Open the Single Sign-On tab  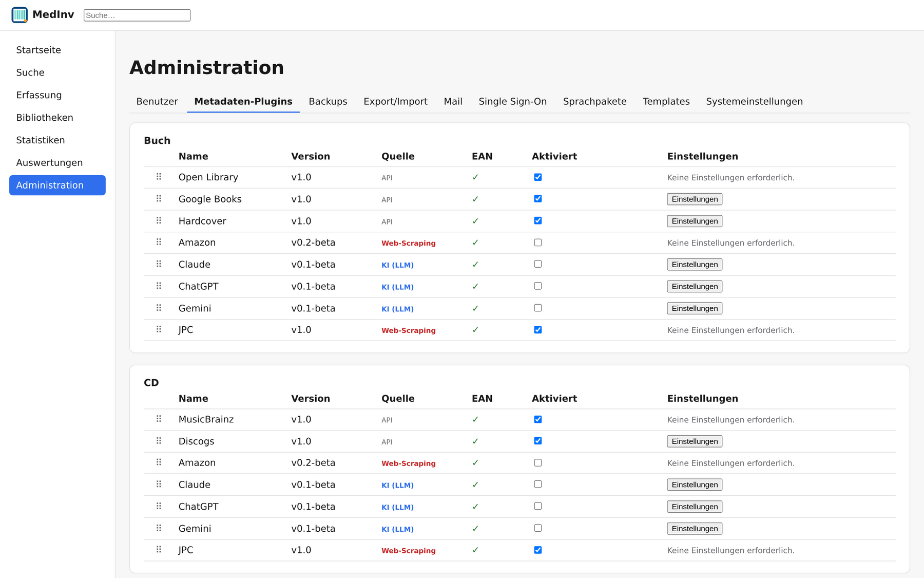[513, 101]
